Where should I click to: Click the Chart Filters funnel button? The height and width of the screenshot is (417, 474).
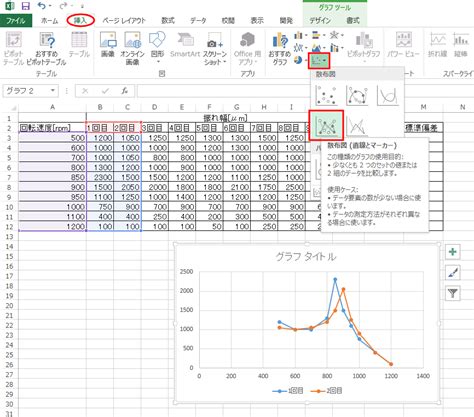(x=453, y=293)
